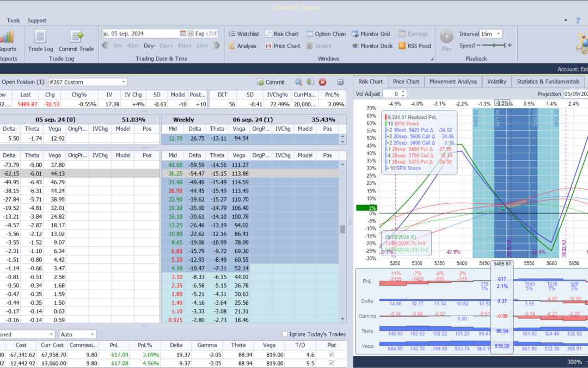Increase speed with plus icon
The image size is (588, 368).
[510, 45]
